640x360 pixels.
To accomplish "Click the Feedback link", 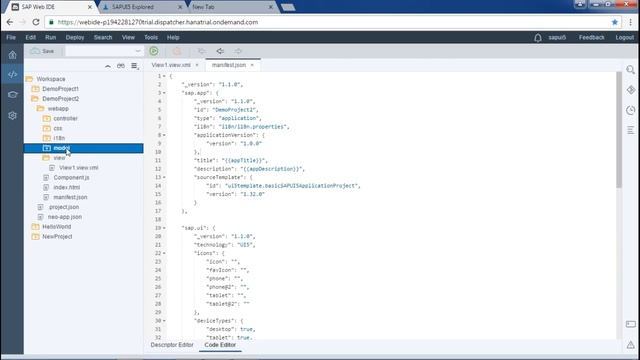I will 591,37.
